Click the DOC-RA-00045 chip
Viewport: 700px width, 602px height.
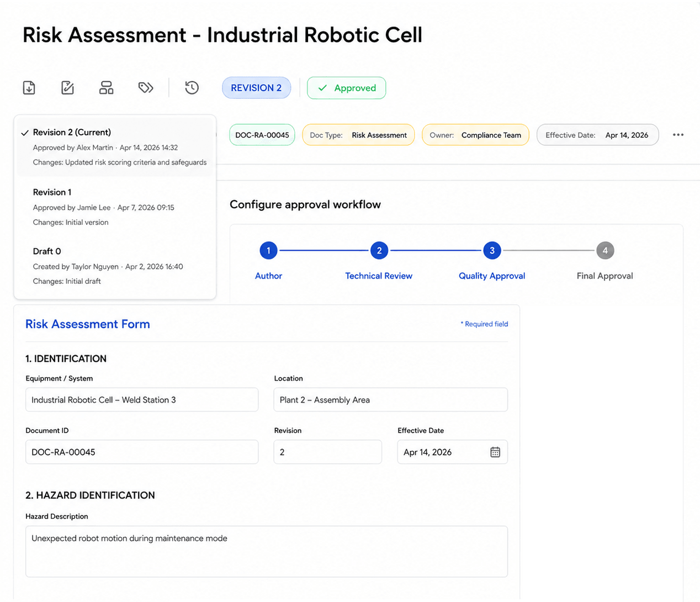[262, 135]
